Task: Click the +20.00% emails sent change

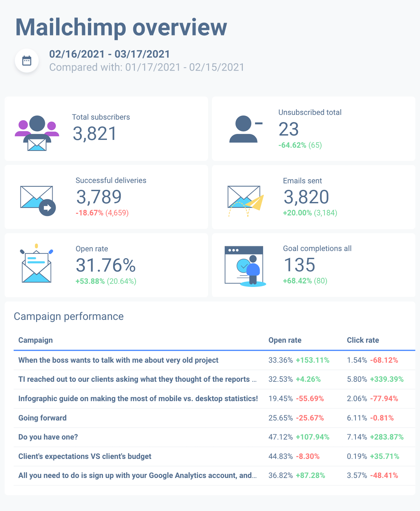Action: (x=297, y=213)
